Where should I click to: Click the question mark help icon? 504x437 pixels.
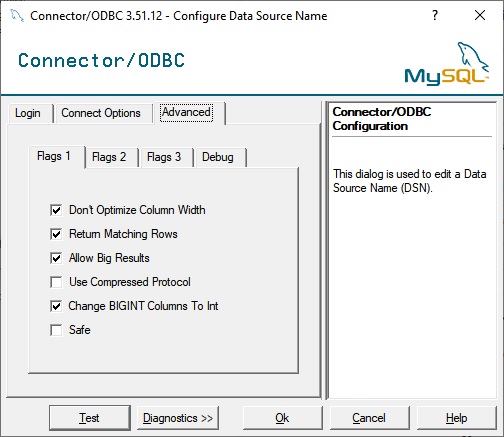click(x=435, y=15)
